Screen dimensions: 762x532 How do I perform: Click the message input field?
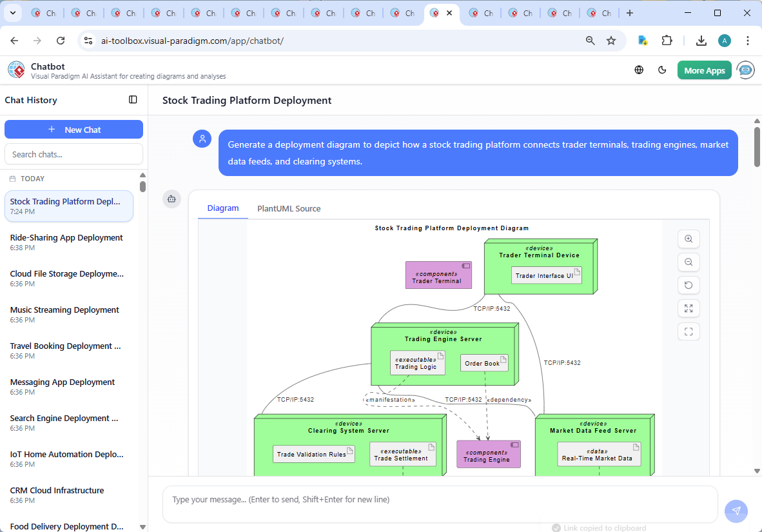click(440, 504)
